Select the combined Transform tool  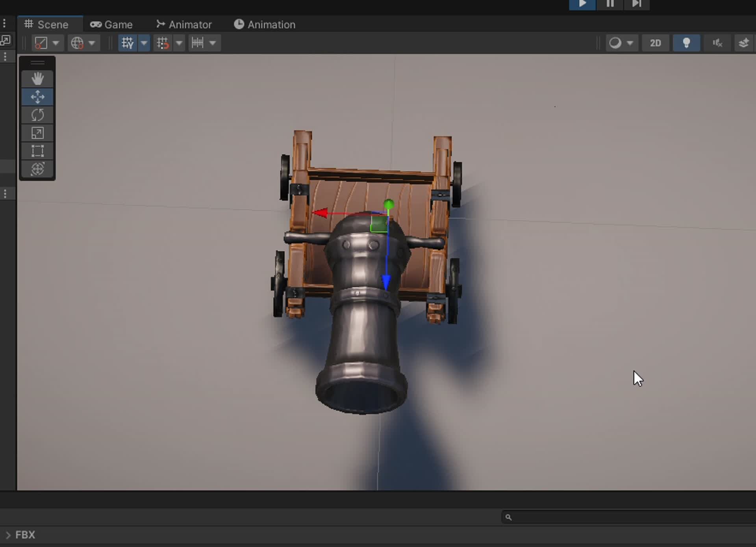(37, 169)
